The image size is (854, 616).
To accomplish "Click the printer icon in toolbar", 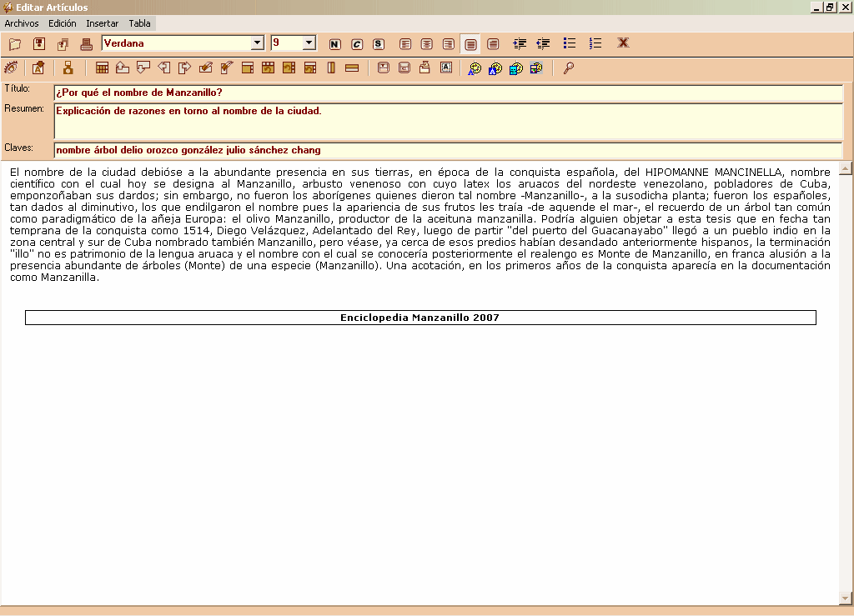I will [86, 43].
